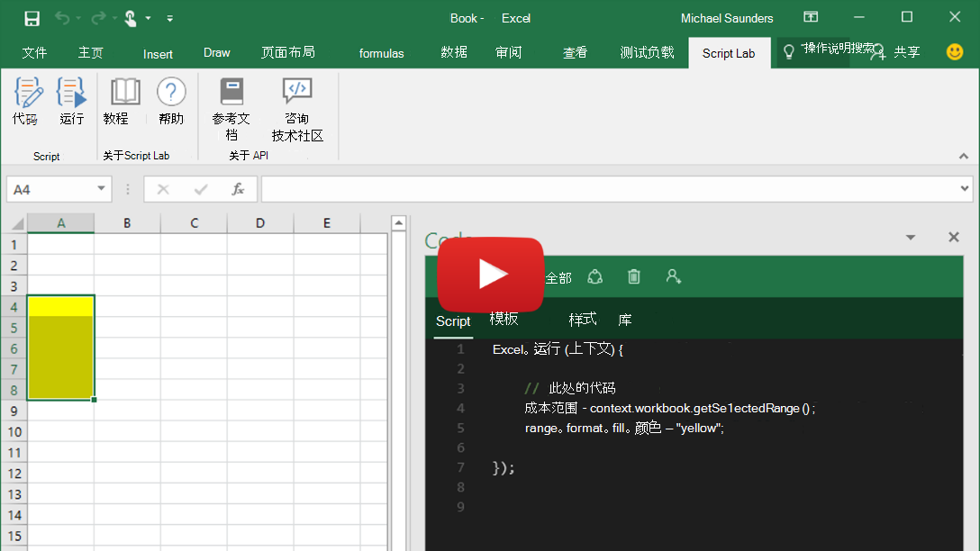The width and height of the screenshot is (980, 551).
Task: Click the worksheet scroll-up arrow
Action: (x=399, y=222)
